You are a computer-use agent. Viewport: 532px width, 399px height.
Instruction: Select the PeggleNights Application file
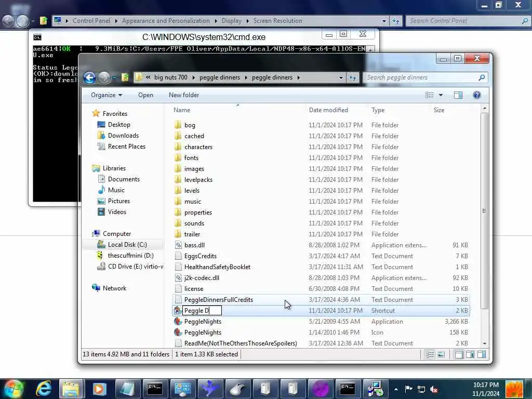[x=203, y=322]
